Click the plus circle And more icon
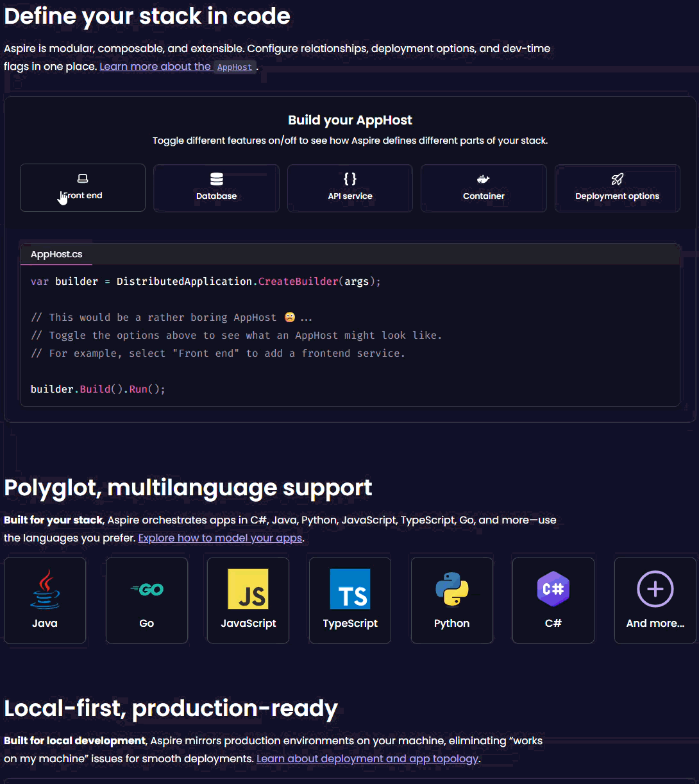Image resolution: width=699 pixels, height=784 pixels. point(655,589)
